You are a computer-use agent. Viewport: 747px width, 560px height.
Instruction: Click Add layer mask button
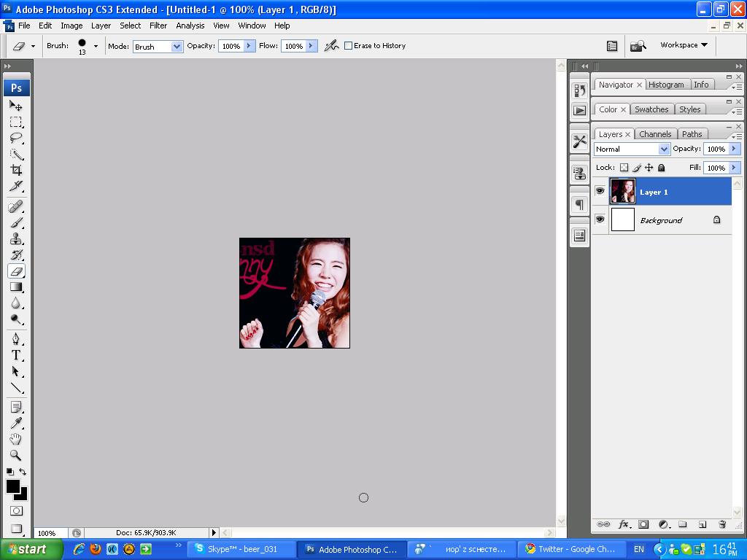tap(643, 524)
